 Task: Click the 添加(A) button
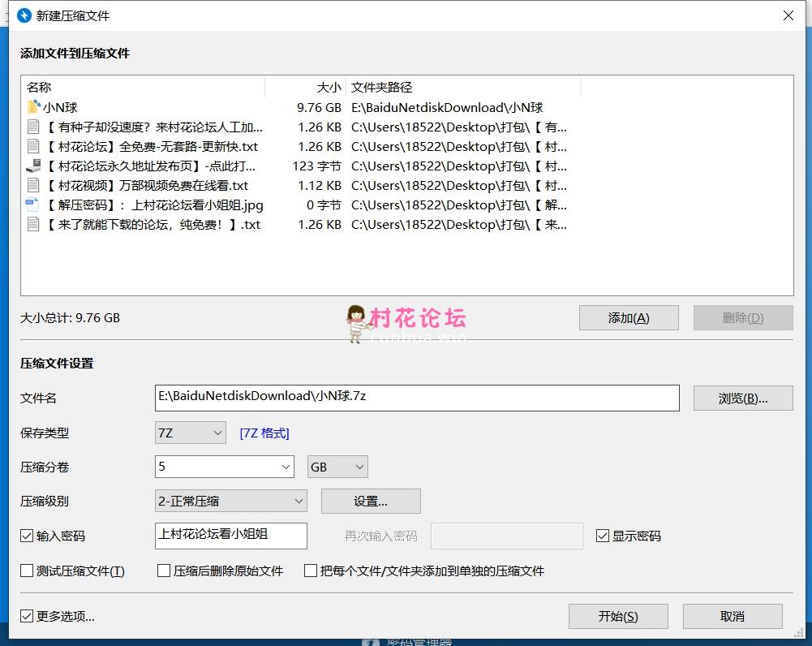[x=629, y=317]
